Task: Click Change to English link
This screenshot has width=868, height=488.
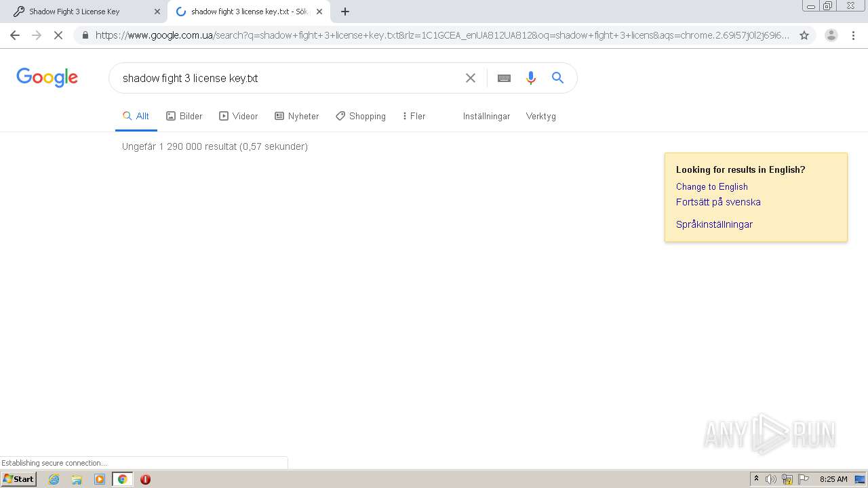Action: pos(712,186)
